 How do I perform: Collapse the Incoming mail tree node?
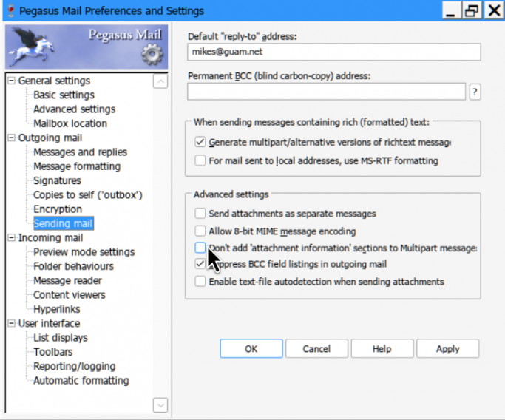pos(11,237)
